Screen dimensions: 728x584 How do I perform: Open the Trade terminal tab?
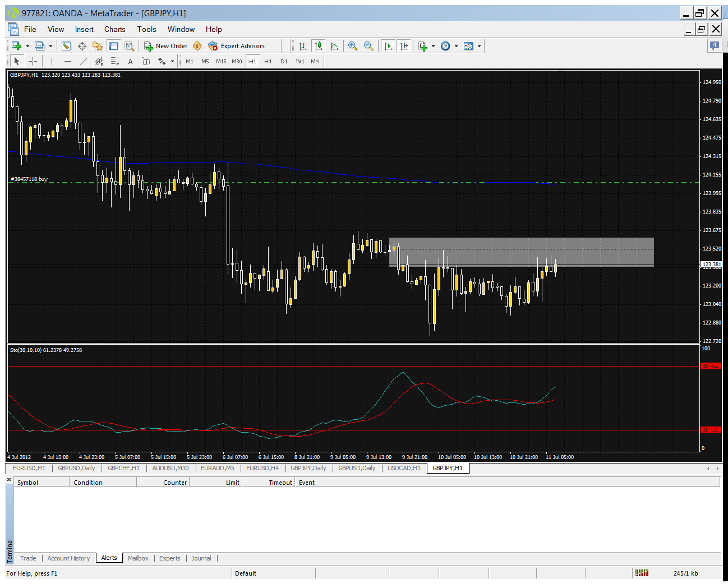(x=28, y=558)
